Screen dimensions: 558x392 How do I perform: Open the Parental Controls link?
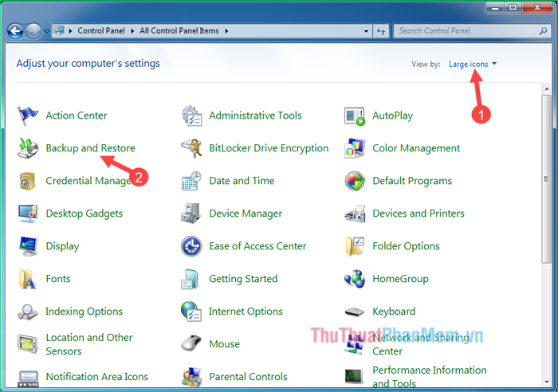(248, 377)
